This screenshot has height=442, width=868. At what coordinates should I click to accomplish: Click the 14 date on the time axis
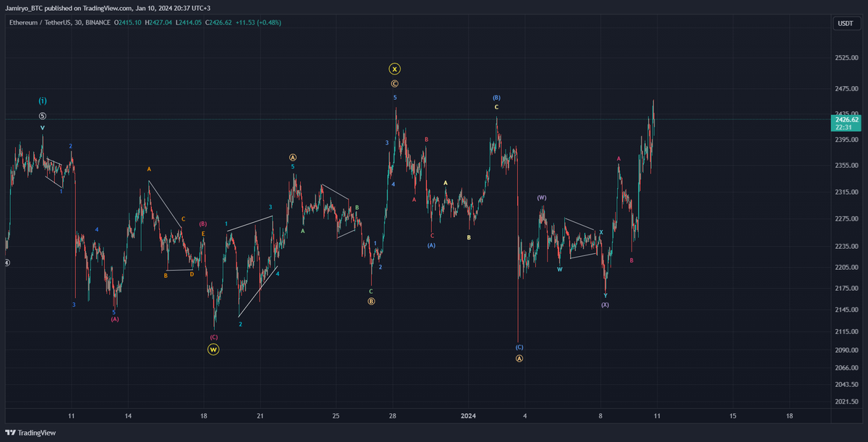pyautogui.click(x=128, y=416)
